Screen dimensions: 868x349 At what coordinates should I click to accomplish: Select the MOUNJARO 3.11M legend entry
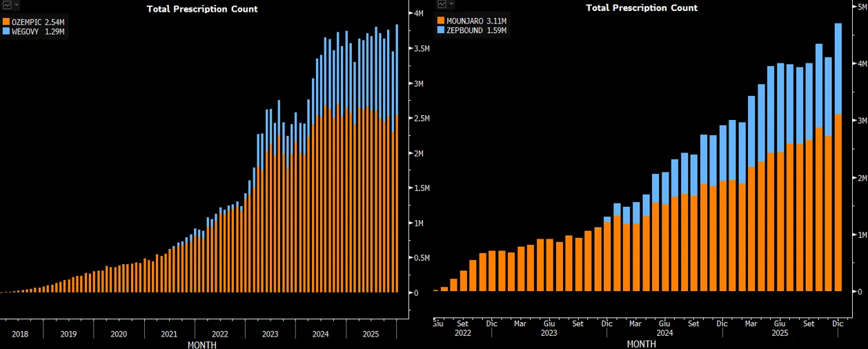pos(472,21)
